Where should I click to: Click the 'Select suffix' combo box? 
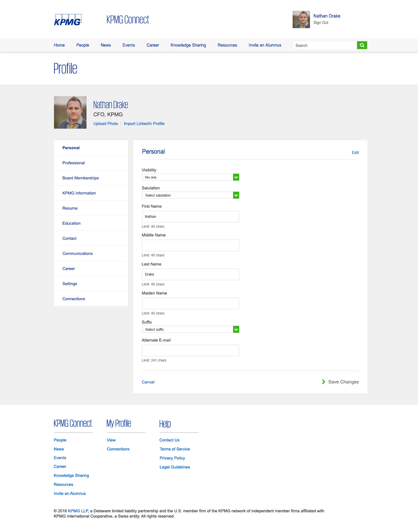click(190, 329)
